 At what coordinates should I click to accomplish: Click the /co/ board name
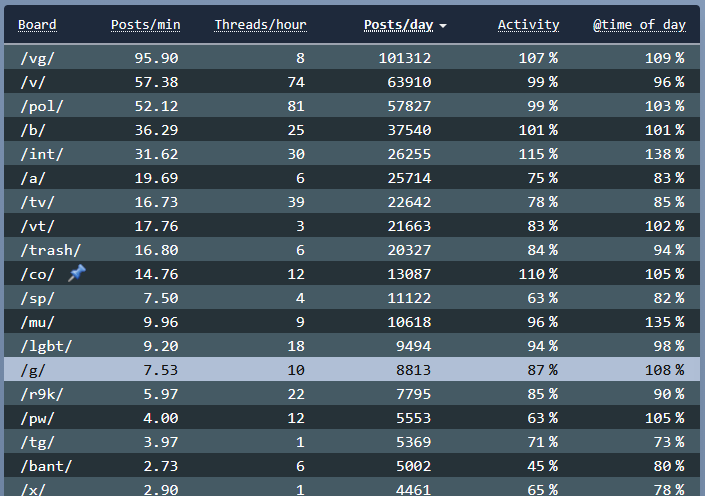(37, 274)
